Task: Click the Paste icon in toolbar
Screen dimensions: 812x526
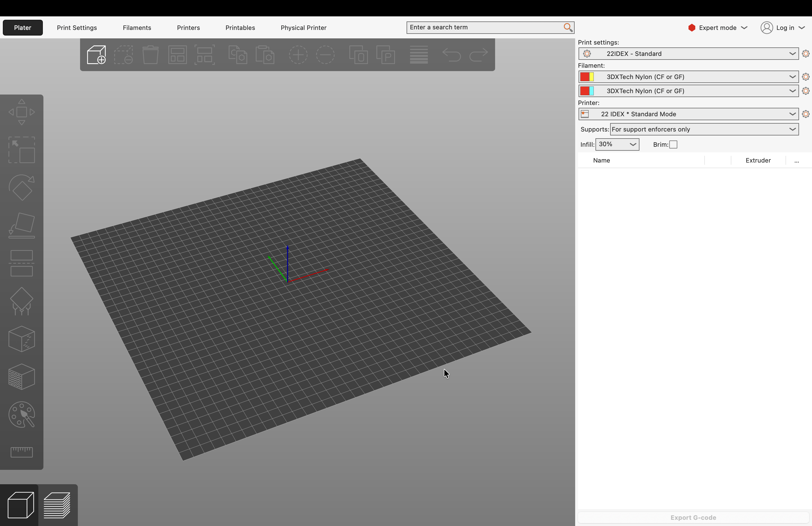Action: tap(265, 55)
